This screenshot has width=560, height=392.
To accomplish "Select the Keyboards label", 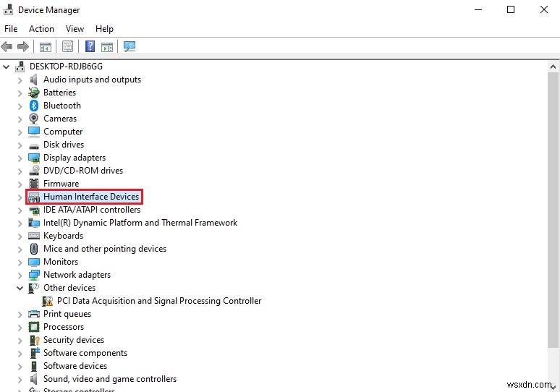I will pos(63,236).
